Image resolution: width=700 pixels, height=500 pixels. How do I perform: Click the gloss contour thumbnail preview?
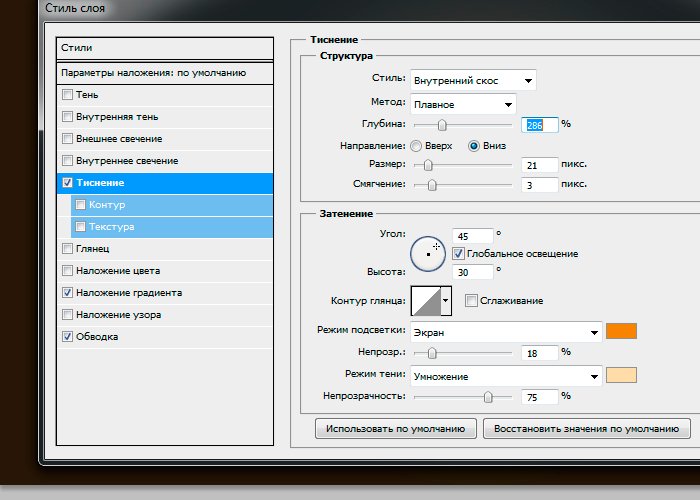click(x=424, y=300)
